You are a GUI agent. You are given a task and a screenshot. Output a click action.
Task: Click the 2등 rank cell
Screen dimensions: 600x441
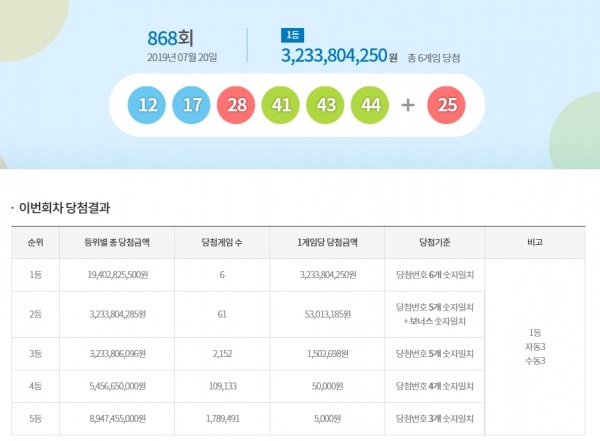coord(36,314)
